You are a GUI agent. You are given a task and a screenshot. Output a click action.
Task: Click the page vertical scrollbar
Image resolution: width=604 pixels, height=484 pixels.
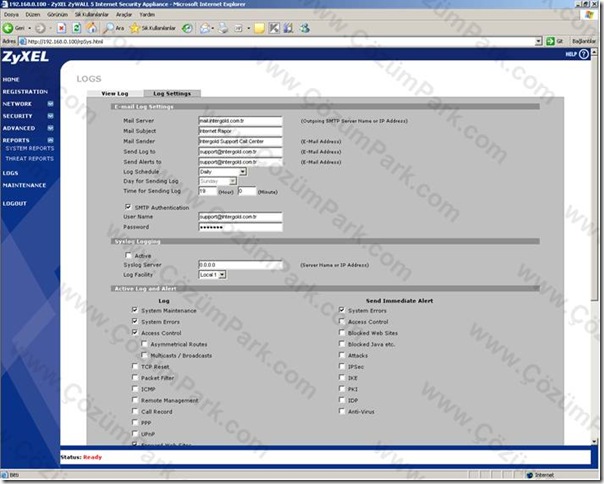click(594, 247)
